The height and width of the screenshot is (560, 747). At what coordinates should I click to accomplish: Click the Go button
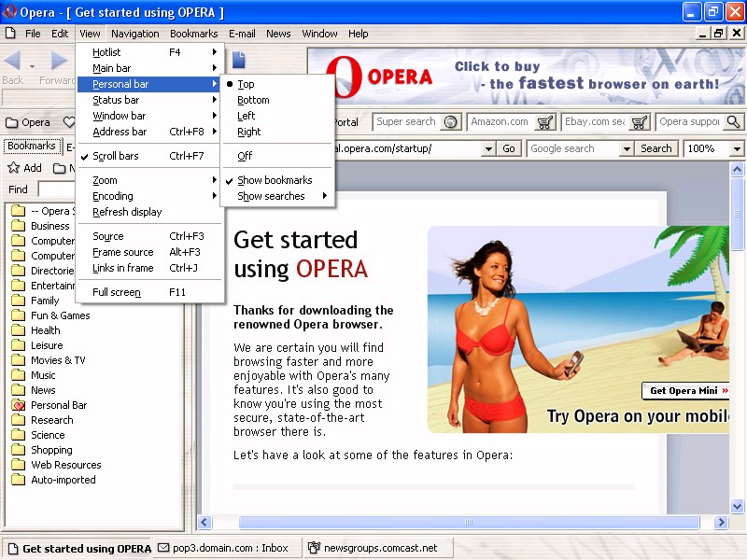(x=509, y=148)
